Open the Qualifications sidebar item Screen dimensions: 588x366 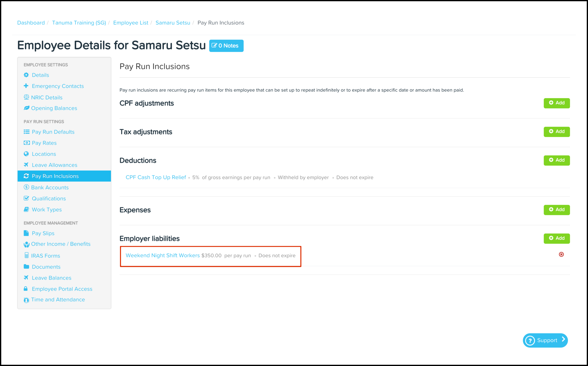tap(49, 199)
